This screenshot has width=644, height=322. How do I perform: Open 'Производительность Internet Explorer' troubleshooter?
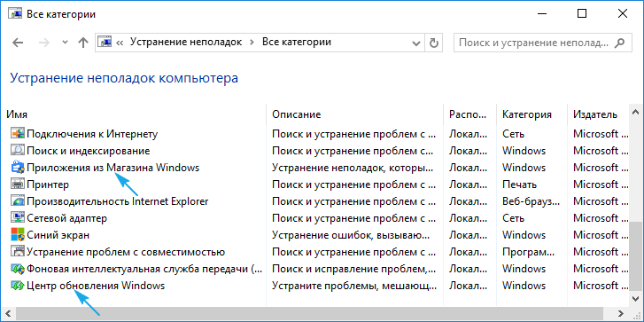118,201
